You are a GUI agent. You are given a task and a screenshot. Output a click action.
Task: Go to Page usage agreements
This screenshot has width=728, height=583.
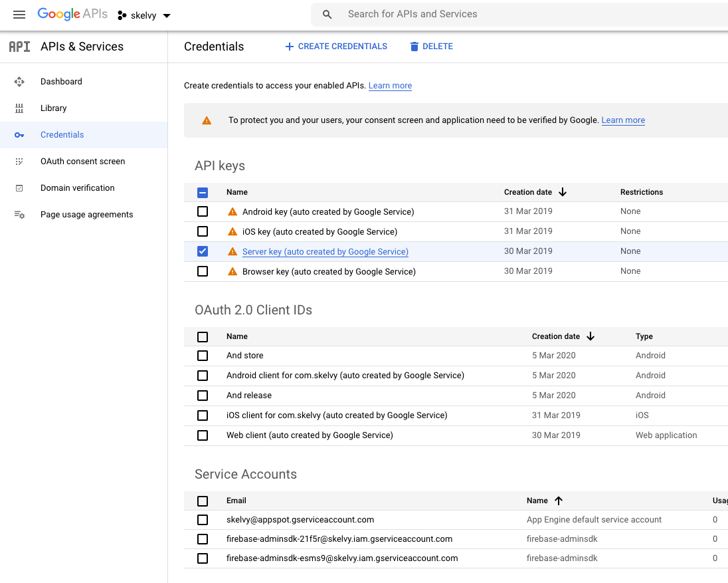(86, 215)
